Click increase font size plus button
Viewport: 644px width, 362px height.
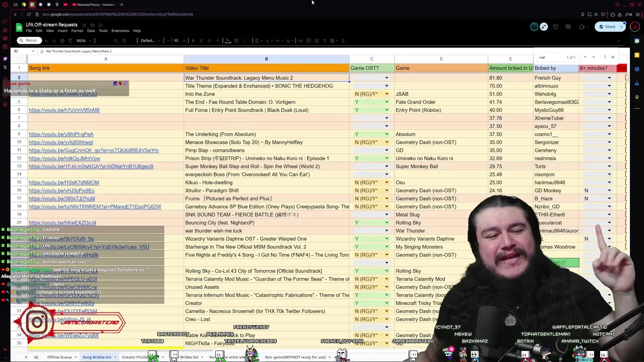coord(184,41)
